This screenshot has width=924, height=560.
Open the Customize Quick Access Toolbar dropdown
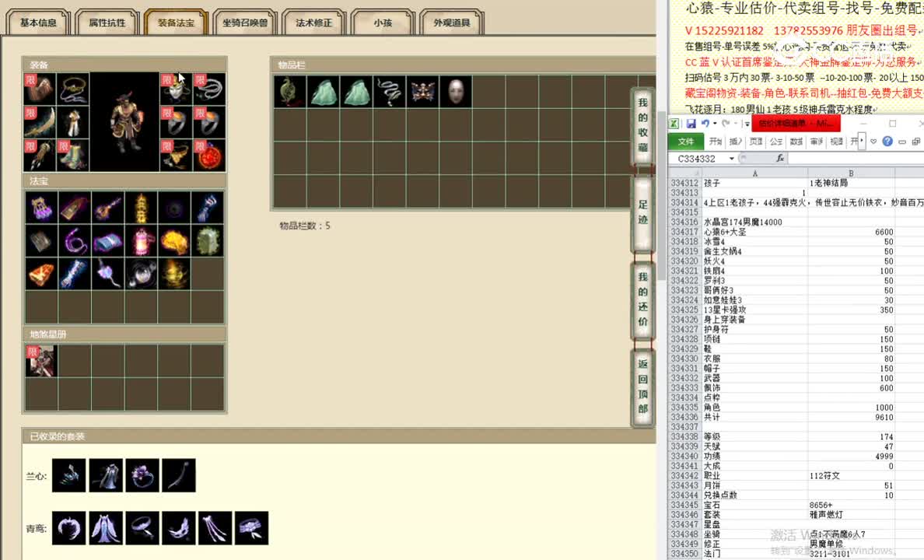click(x=747, y=123)
